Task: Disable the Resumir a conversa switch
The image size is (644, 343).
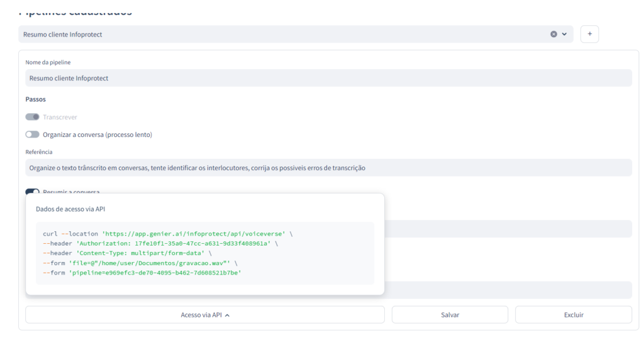Action: tap(32, 191)
